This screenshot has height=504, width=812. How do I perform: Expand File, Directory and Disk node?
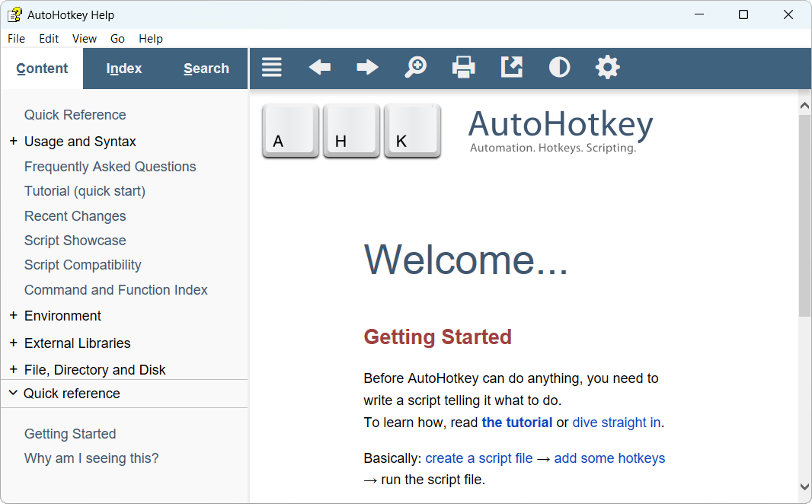pos(14,369)
